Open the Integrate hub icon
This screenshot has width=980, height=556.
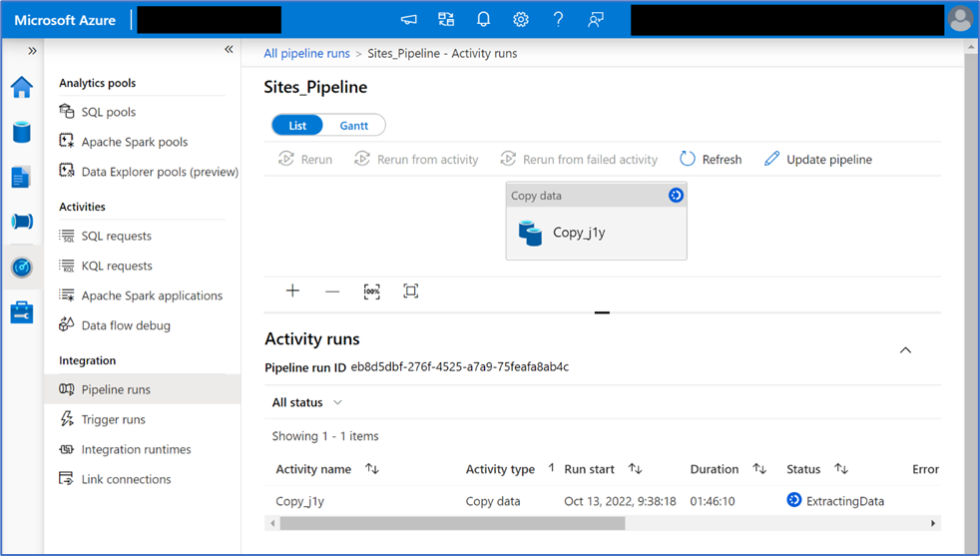[21, 222]
